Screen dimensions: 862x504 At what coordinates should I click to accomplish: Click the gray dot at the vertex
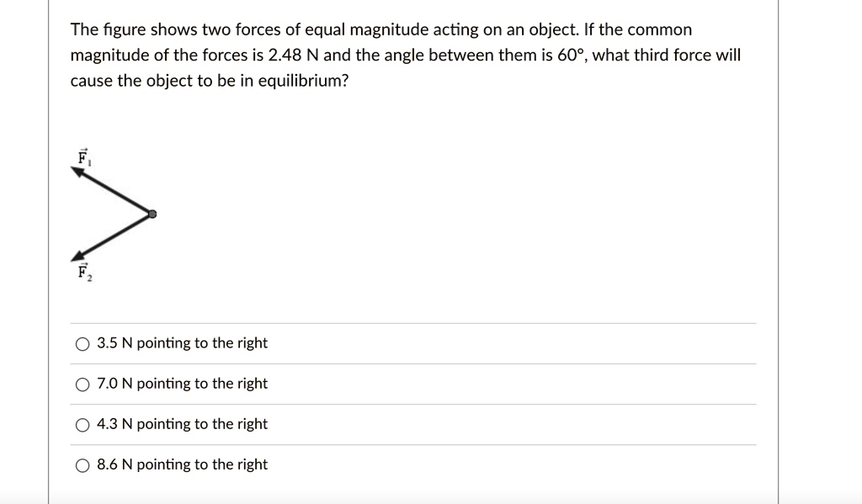(152, 213)
